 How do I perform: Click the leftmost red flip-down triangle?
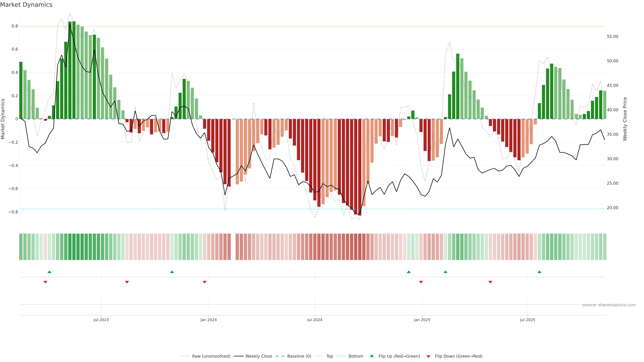[x=45, y=282]
